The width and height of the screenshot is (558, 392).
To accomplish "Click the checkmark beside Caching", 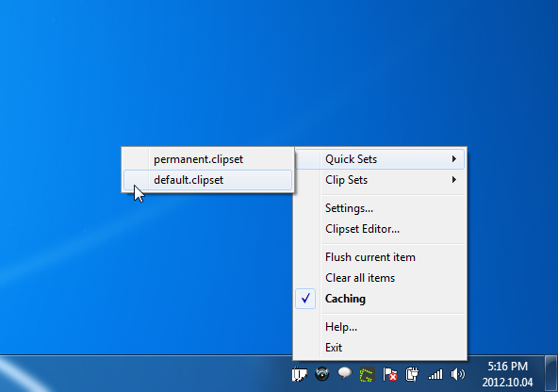I will 305,299.
